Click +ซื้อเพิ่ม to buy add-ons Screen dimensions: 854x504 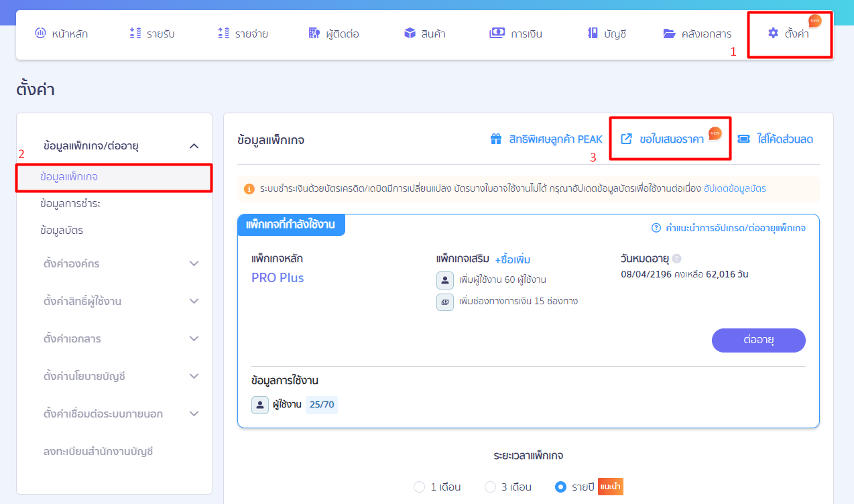pyautogui.click(x=512, y=259)
